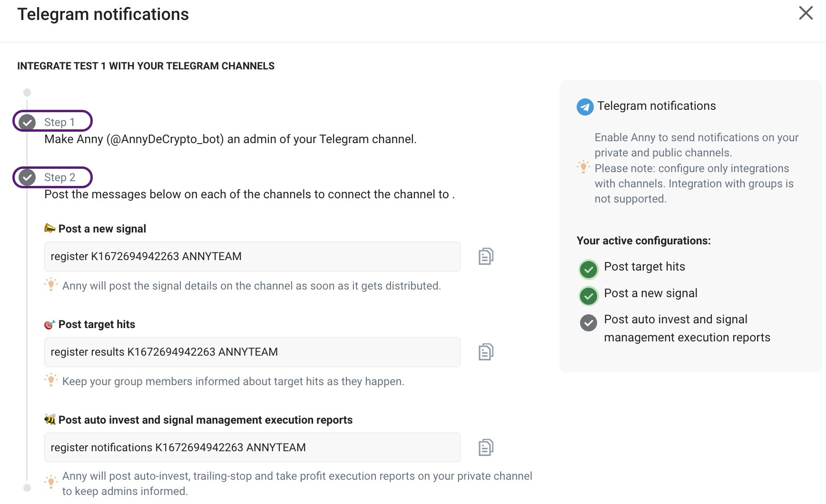Screen dimensions: 826x504
Task: Toggle the Step 1 completion checkmark
Action: (27, 121)
